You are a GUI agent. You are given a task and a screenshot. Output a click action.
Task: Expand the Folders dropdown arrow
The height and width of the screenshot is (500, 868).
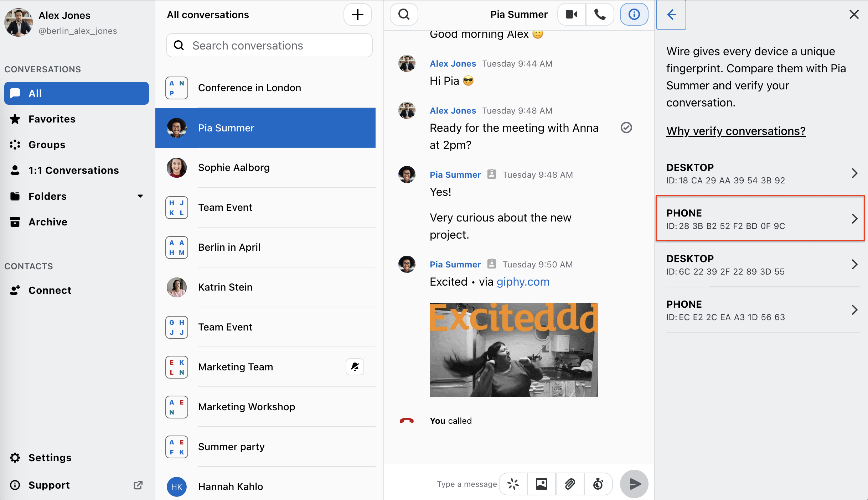(x=140, y=196)
